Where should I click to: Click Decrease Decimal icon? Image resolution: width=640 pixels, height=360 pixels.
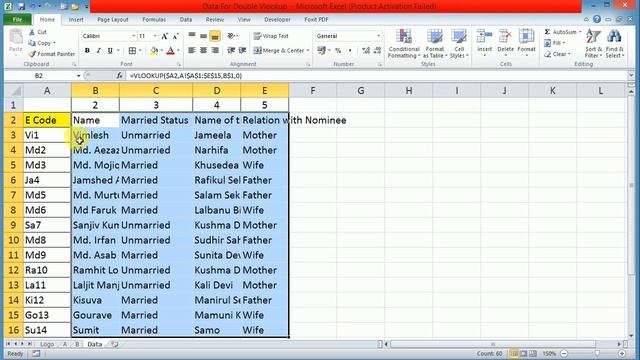377,51
